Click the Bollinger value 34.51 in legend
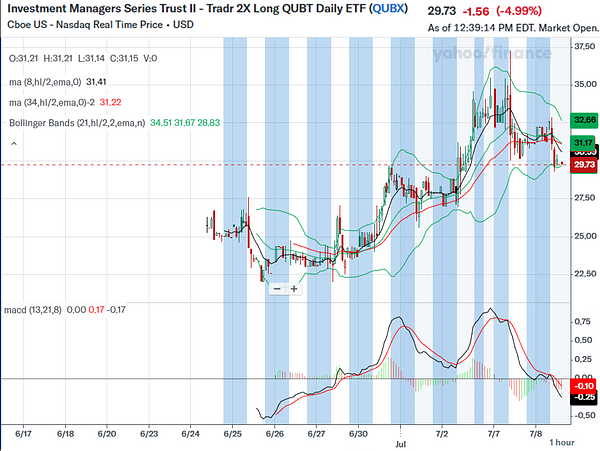The image size is (600, 451). [x=161, y=123]
